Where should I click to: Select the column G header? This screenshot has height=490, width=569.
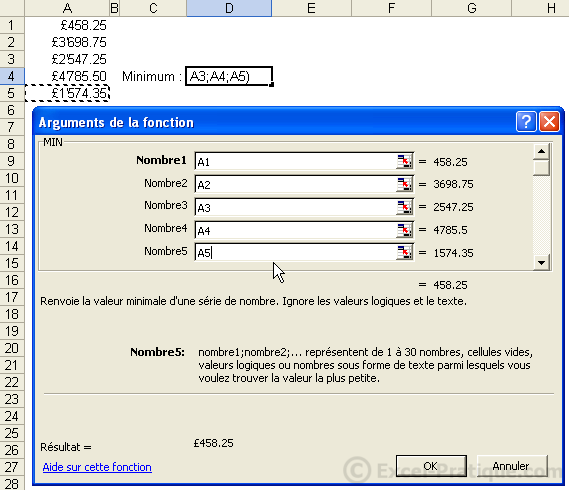(471, 8)
